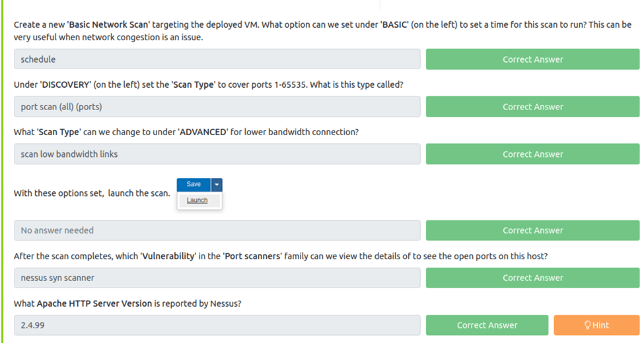This screenshot has width=644, height=343.
Task: Choose Launch from the Save dropdown menu
Action: (x=197, y=201)
